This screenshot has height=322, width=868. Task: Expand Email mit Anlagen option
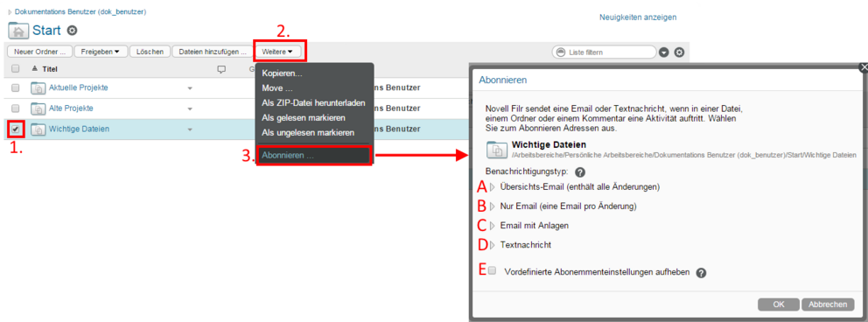pos(492,226)
